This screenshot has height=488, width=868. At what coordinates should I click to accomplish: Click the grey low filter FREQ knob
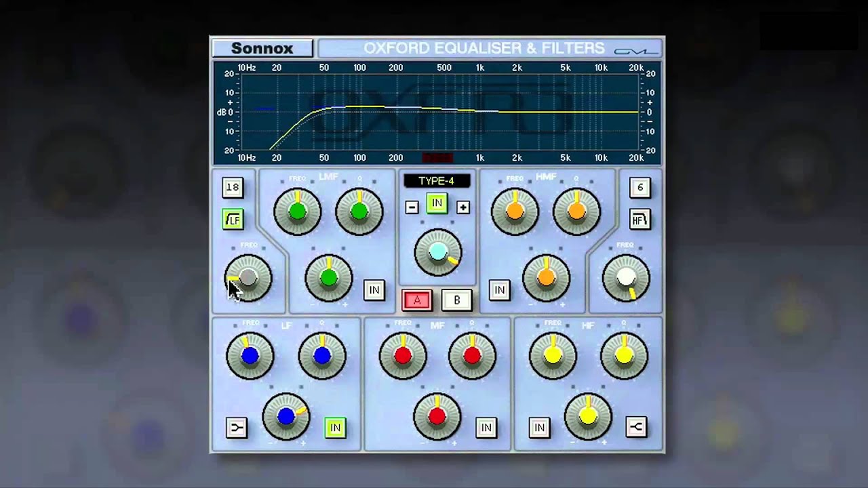(248, 278)
